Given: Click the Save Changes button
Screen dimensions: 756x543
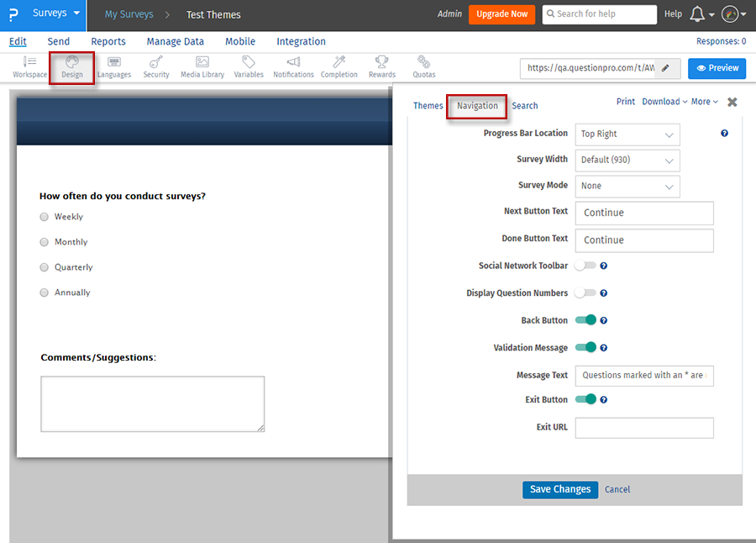Looking at the screenshot, I should 559,488.
